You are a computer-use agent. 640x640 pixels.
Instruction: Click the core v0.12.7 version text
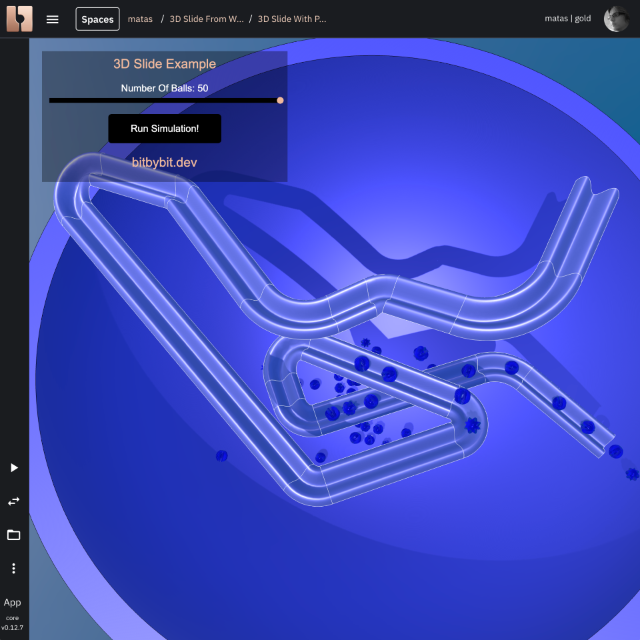(x=12, y=623)
